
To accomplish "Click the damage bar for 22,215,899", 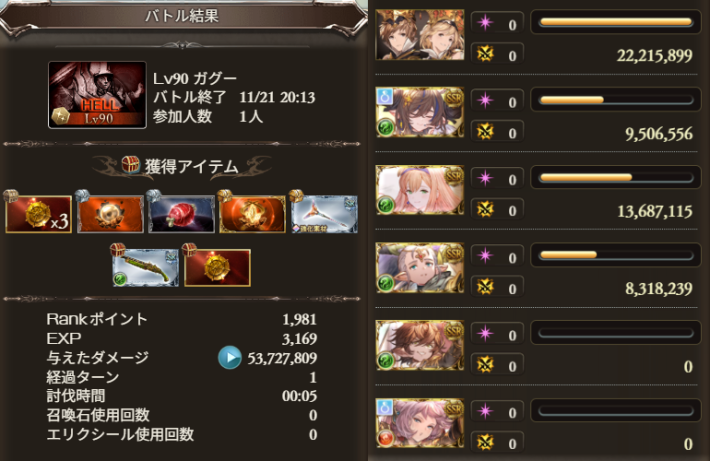I will [x=616, y=22].
